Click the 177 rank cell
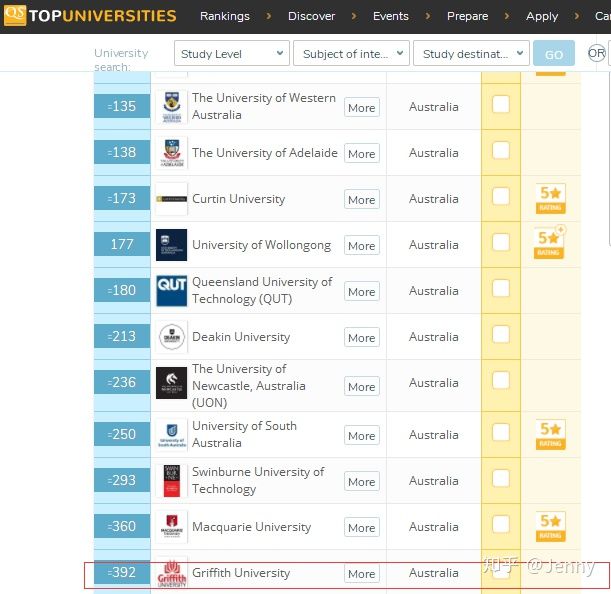Screen dimensions: 611x594 (122, 244)
